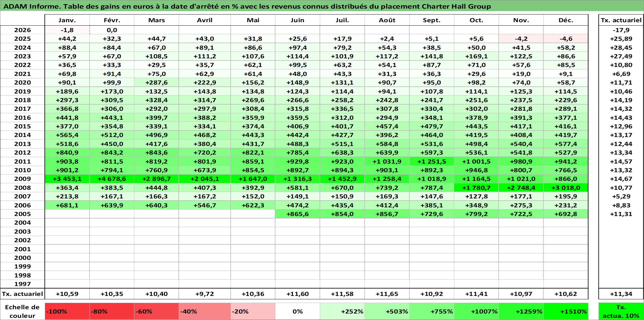The width and height of the screenshot is (644, 320).
Task: Click the -80% color scale swatch
Action: (x=112, y=311)
